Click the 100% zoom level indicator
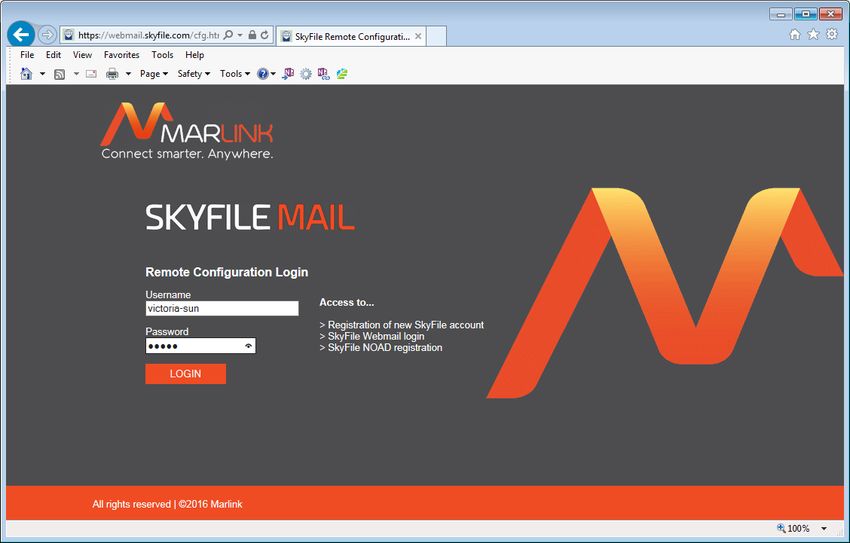The height and width of the screenshot is (543, 850). 794,528
